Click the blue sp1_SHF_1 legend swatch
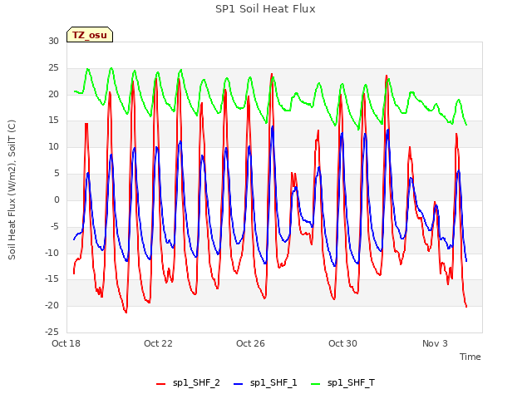Viewport: 532px width, 399px height. click(239, 384)
